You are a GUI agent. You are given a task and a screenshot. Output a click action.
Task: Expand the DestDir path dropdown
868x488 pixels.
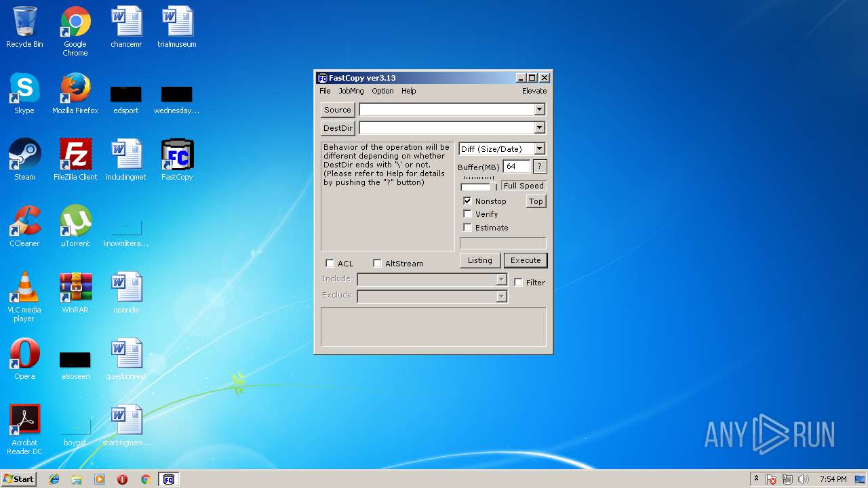click(x=539, y=128)
